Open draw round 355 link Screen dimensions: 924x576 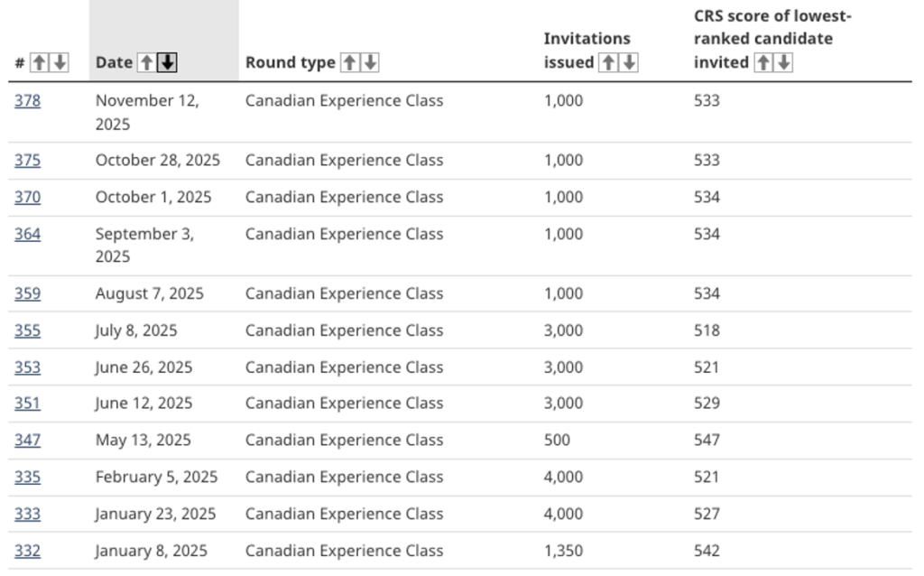tap(27, 331)
